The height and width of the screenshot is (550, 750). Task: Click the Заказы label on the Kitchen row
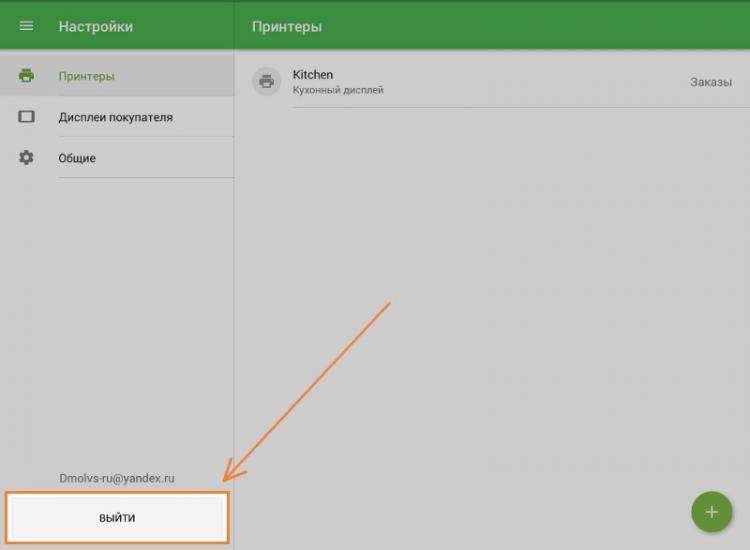coord(710,82)
